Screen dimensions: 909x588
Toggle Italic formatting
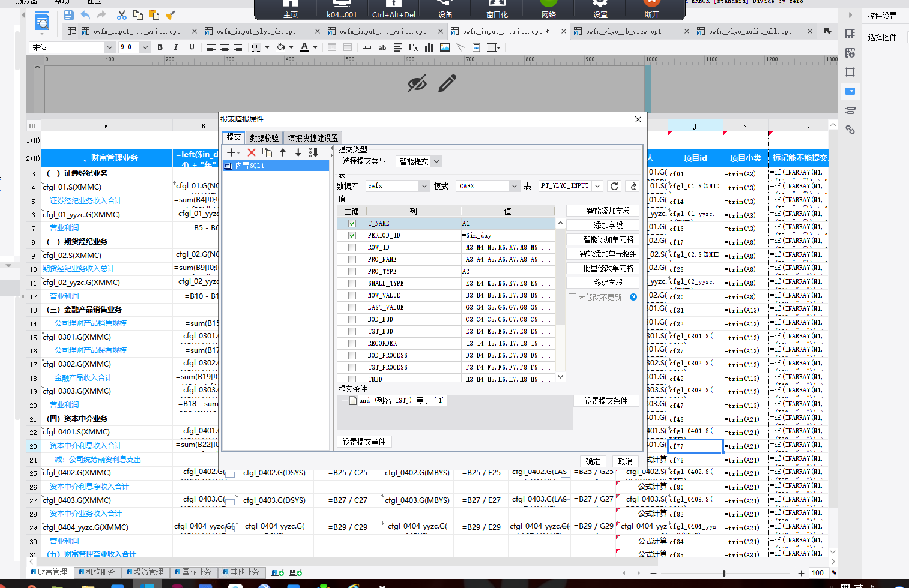pos(175,47)
